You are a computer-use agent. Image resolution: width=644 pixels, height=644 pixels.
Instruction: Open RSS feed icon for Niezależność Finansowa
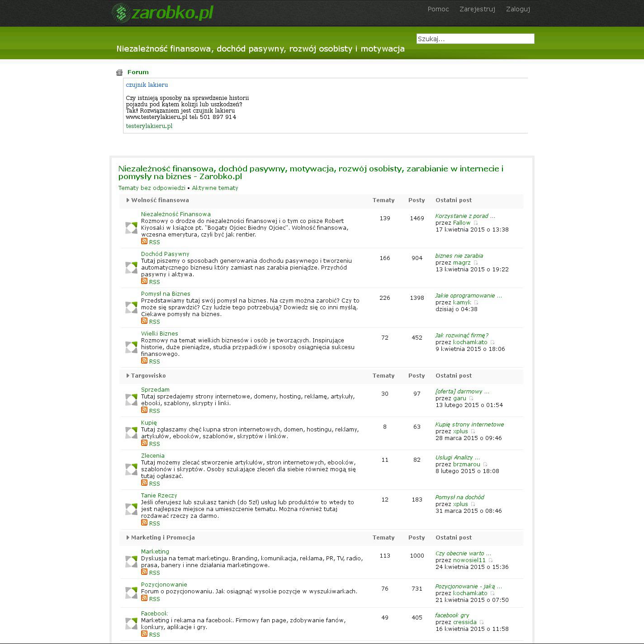click(x=144, y=241)
